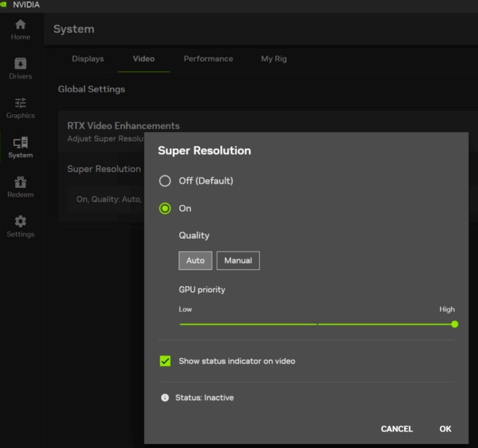Click the 'Super Resolution' label in background panel
Image resolution: width=478 pixels, height=448 pixels.
pyautogui.click(x=104, y=169)
